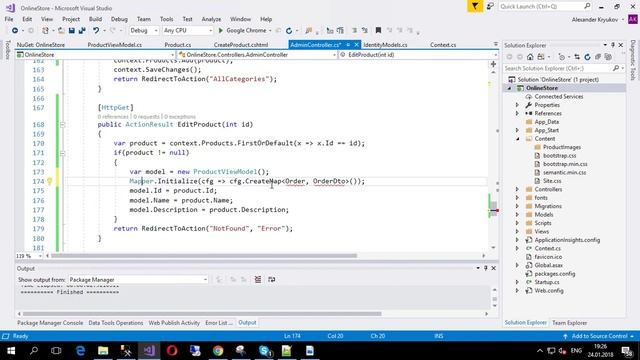
Task: Click the Task View taskbar icon
Action: pos(56,351)
